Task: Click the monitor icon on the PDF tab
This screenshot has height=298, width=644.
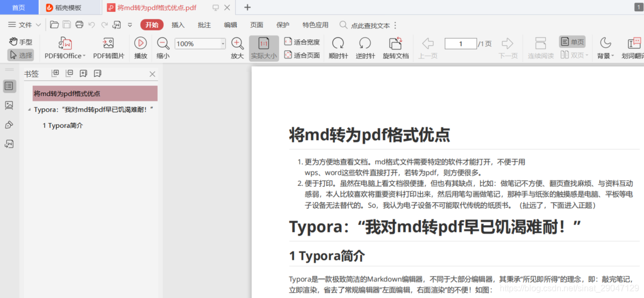Action: (216, 8)
